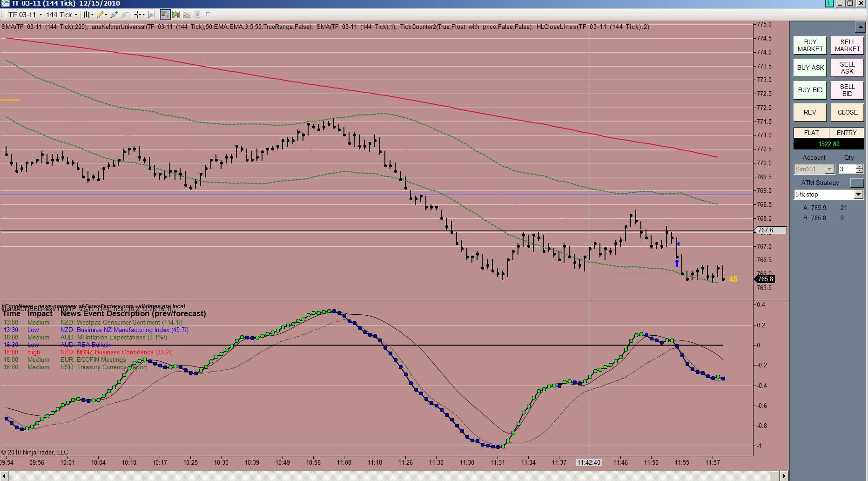Click the FLAT position status cell
Image resolution: width=868 pixels, height=481 pixels.
point(811,133)
